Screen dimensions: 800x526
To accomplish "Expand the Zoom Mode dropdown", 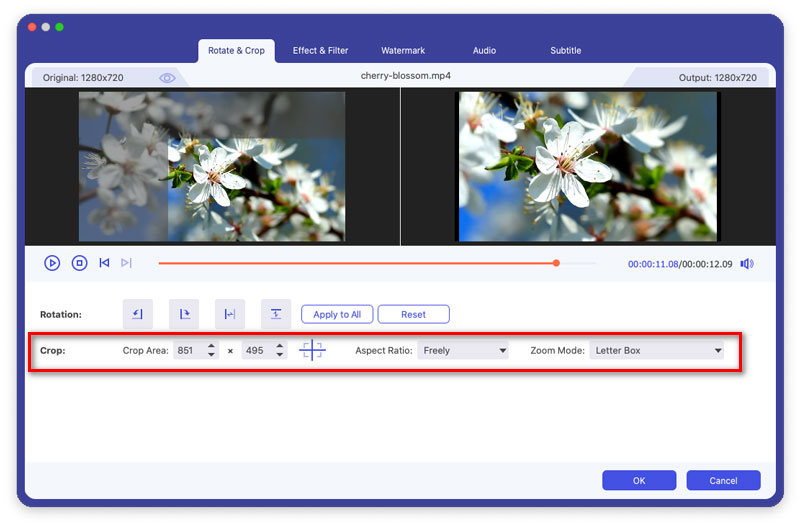I will click(x=657, y=350).
